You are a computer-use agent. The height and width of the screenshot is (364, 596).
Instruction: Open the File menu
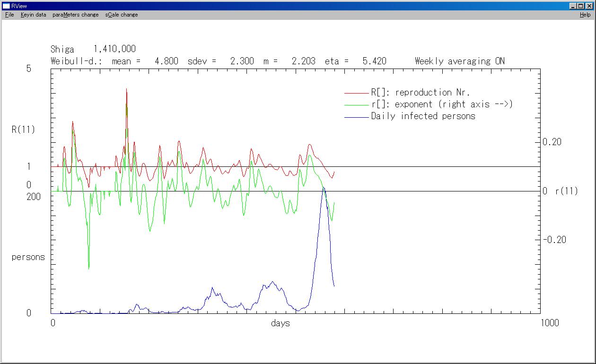coord(9,15)
